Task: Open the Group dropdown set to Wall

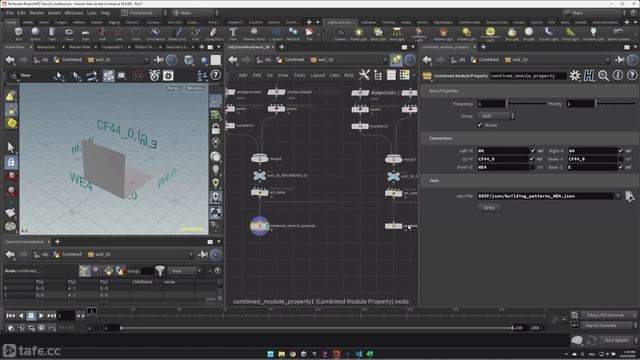Action: pos(496,116)
